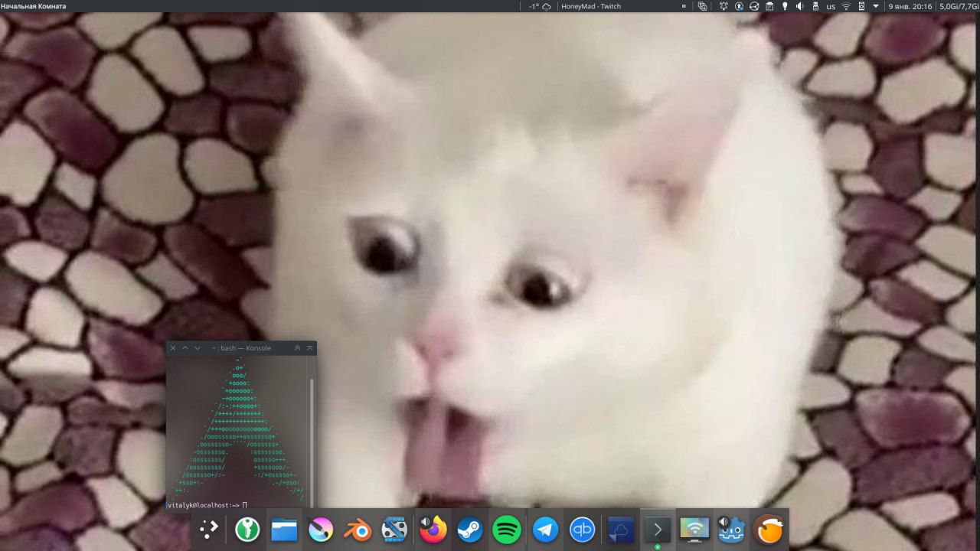Open Godot Engine from the dock
The width and height of the screenshot is (980, 551).
tap(732, 529)
